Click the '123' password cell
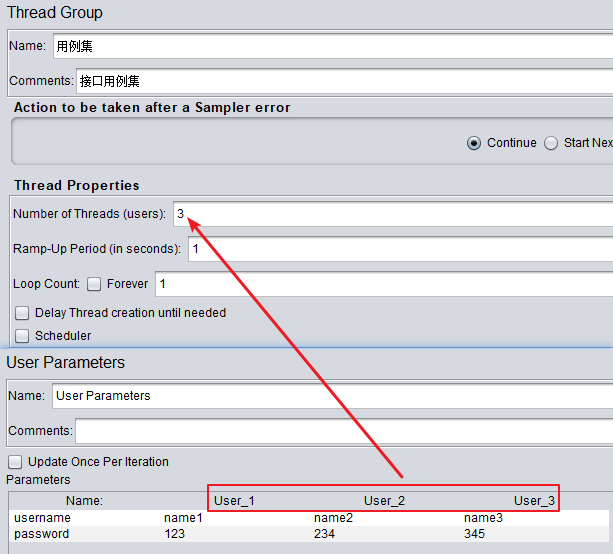 (234, 534)
